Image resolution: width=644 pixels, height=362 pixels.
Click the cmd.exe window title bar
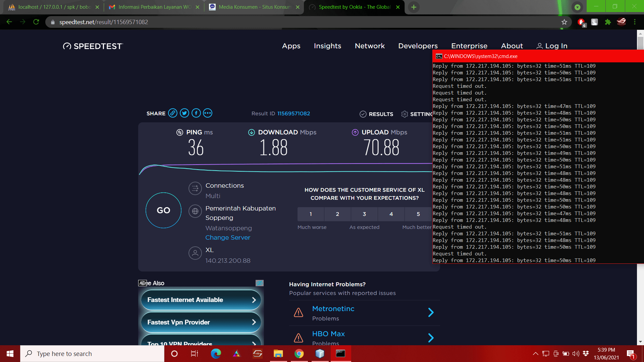538,56
